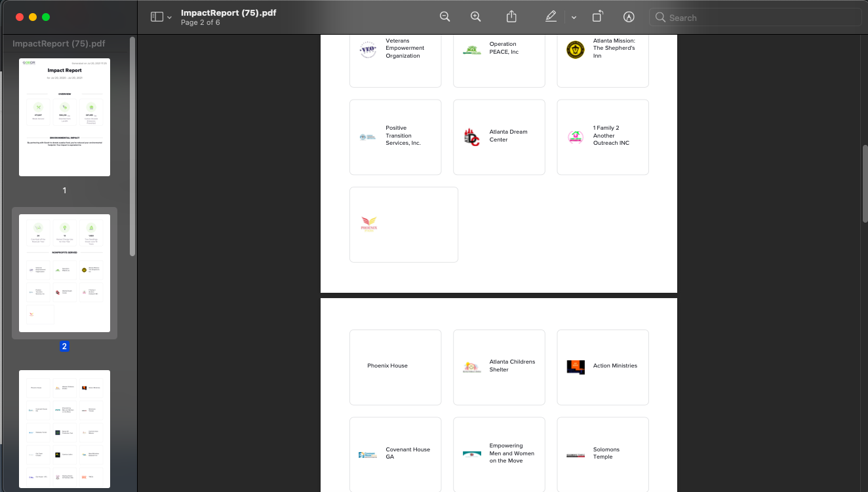
Task: Click the sidebar thumbnail scrollbar
Action: point(133,146)
